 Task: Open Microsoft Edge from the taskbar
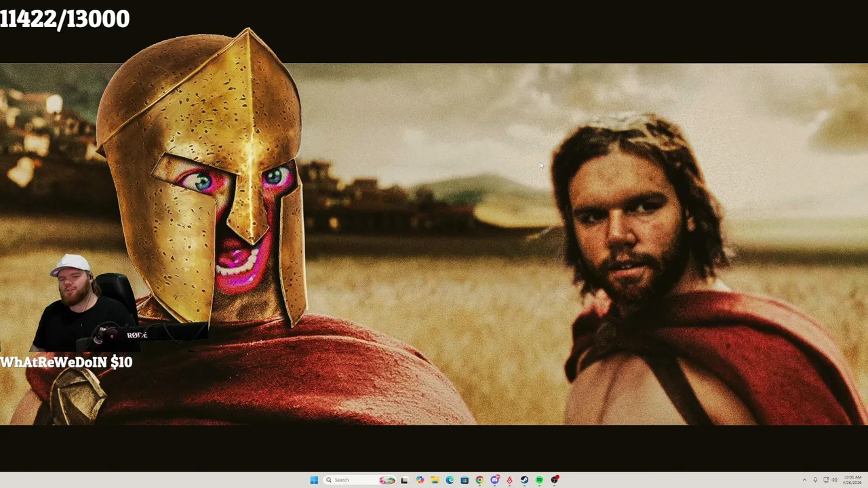(x=450, y=480)
